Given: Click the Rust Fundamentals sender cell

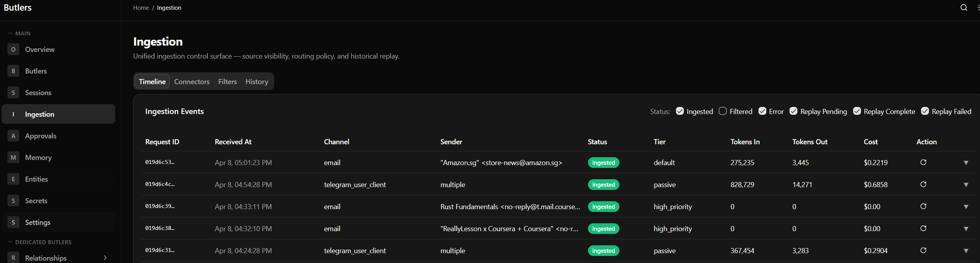Looking at the screenshot, I should point(510,206).
